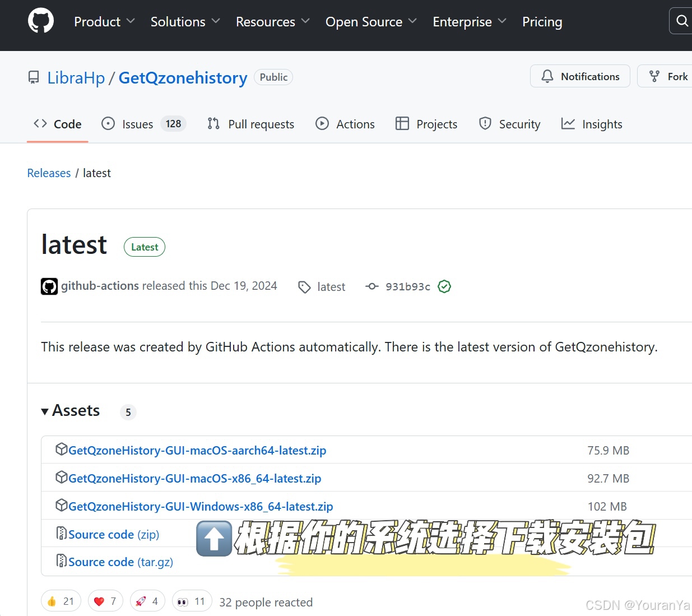Open the Actions tab
The image size is (692, 616).
[345, 124]
